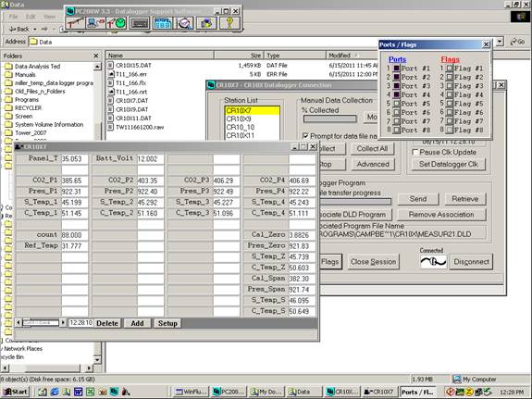Viewport: 532px width, 399px height.
Task: Open the Edit menu in Data Explorer window
Action: 31,17
